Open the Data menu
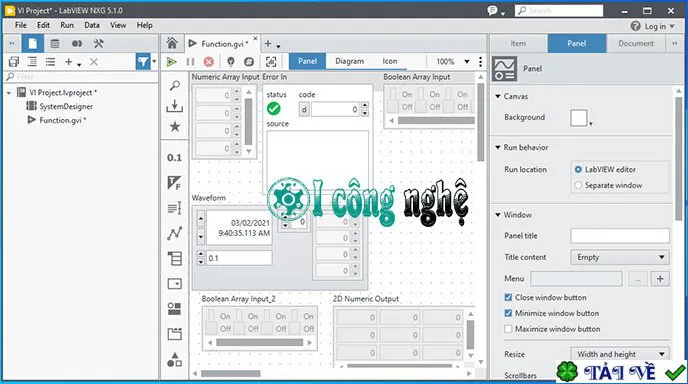The height and width of the screenshot is (384, 688). click(x=92, y=25)
